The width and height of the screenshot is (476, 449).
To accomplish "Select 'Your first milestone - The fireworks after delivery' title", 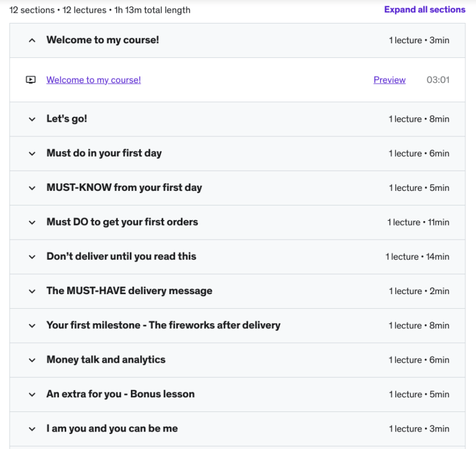I will [x=163, y=325].
